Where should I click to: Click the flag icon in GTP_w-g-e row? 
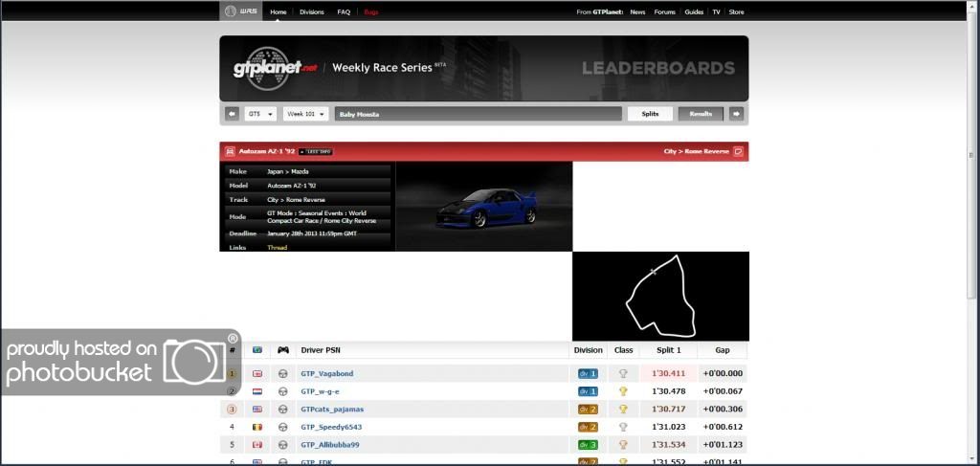point(256,391)
